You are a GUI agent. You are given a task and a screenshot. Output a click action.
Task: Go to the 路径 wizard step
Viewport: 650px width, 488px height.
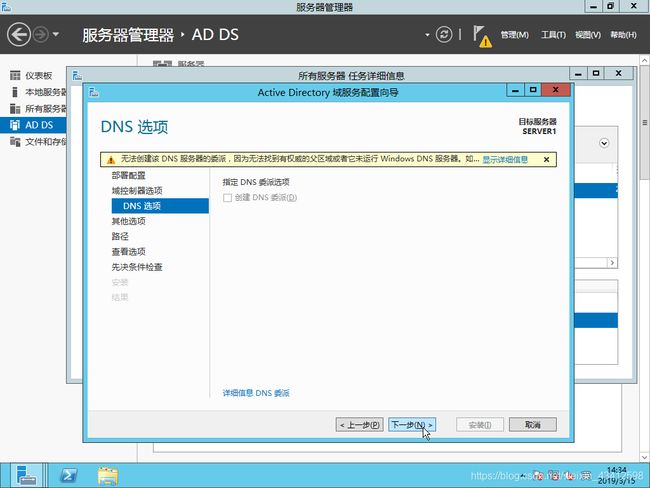pyautogui.click(x=120, y=236)
